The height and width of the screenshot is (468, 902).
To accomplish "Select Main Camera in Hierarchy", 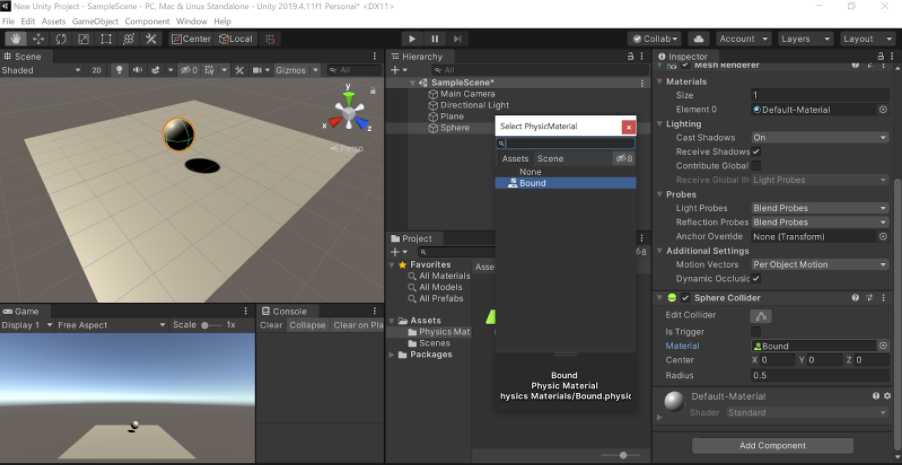I will pos(467,94).
